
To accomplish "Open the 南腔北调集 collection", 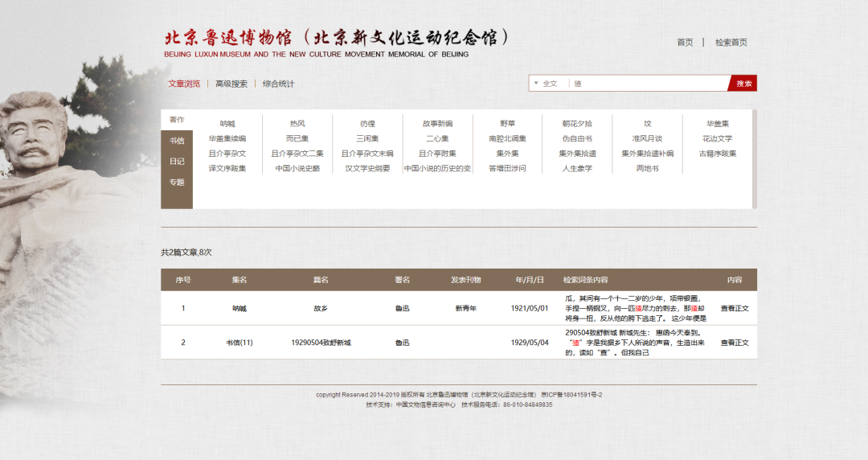I will 508,138.
